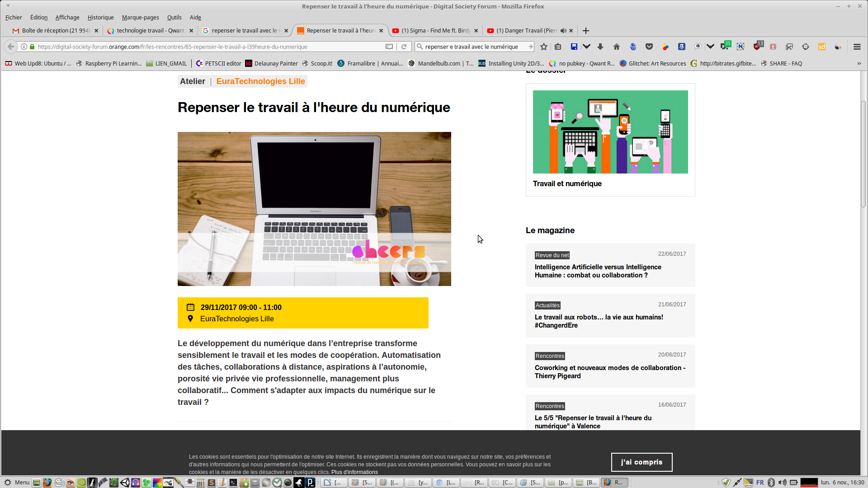Mute the Danger Travail tab audio
Screen dimensions: 868x488
click(x=563, y=31)
